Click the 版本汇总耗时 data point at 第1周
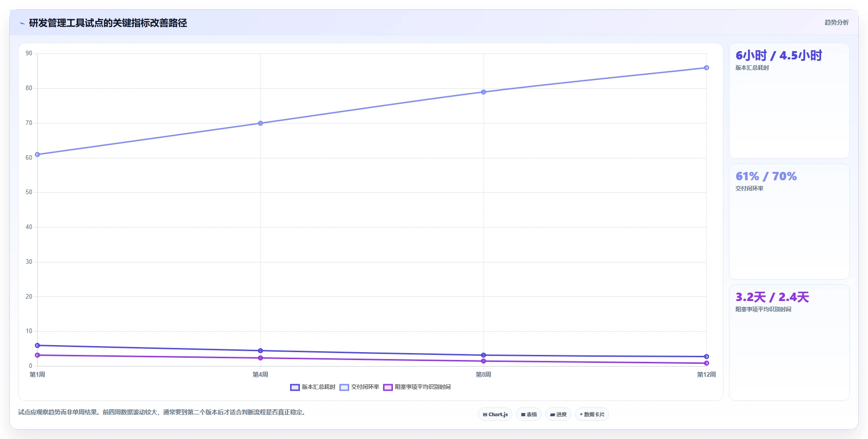The image size is (868, 439). [x=38, y=346]
